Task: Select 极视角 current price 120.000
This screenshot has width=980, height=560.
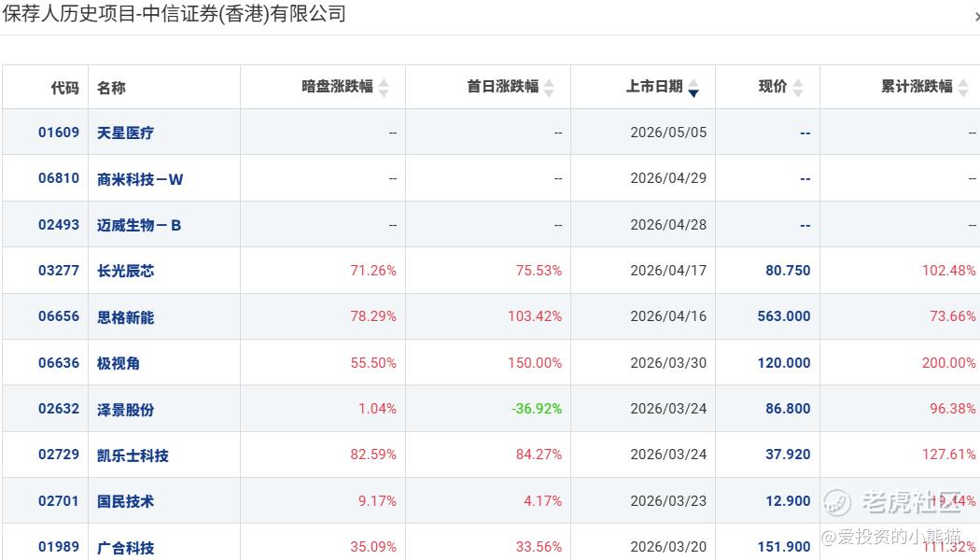Action: point(784,363)
